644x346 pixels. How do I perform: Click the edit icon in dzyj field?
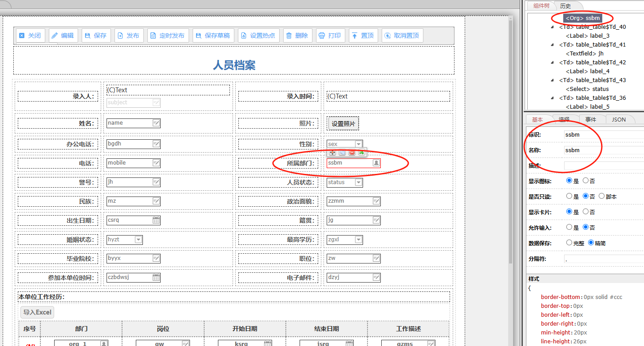(x=376, y=277)
